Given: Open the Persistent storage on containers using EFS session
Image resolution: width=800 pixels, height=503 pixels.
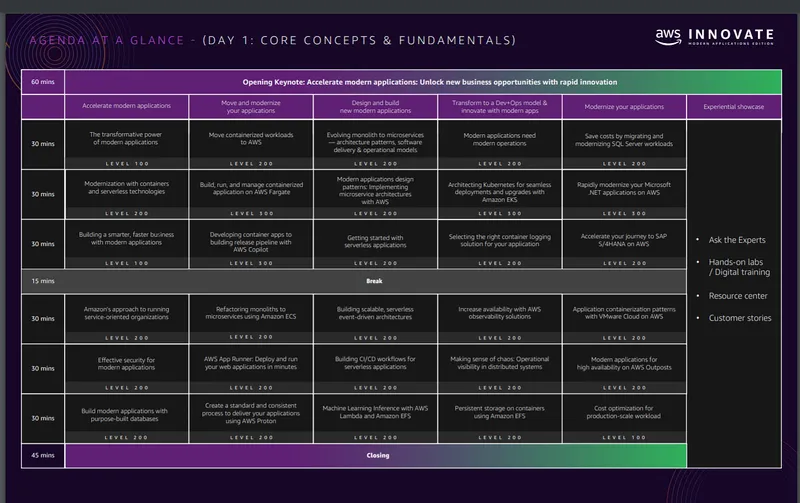Looking at the screenshot, I should point(499,418).
